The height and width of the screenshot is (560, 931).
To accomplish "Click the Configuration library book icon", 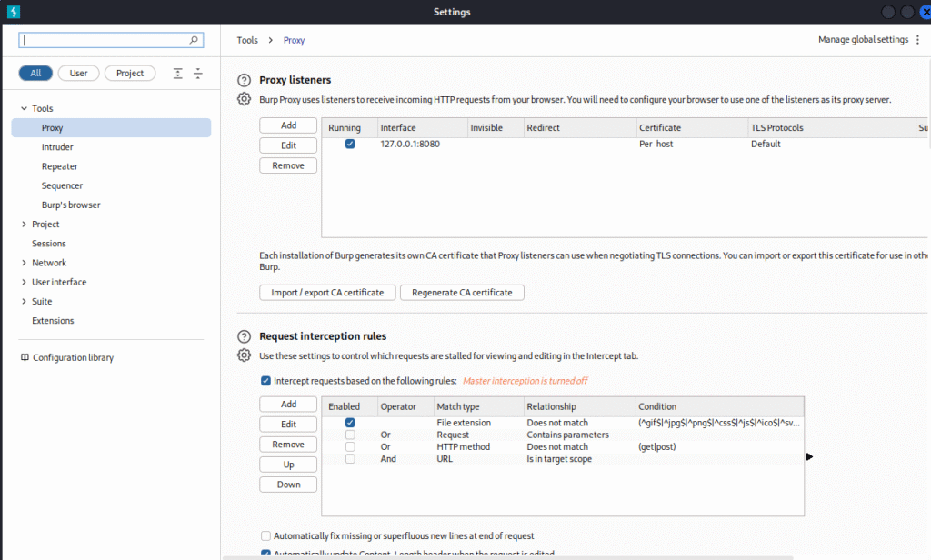I will point(25,357).
